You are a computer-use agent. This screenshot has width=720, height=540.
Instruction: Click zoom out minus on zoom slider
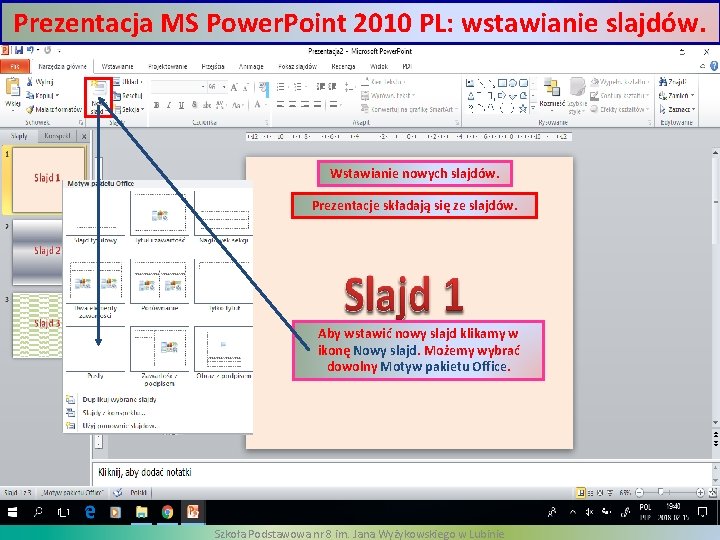pyautogui.click(x=639, y=492)
